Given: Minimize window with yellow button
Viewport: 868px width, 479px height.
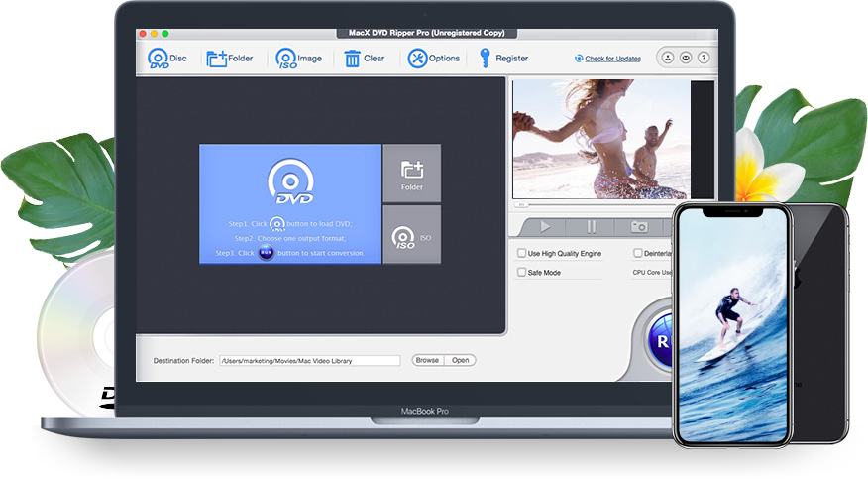Looking at the screenshot, I should [x=154, y=34].
